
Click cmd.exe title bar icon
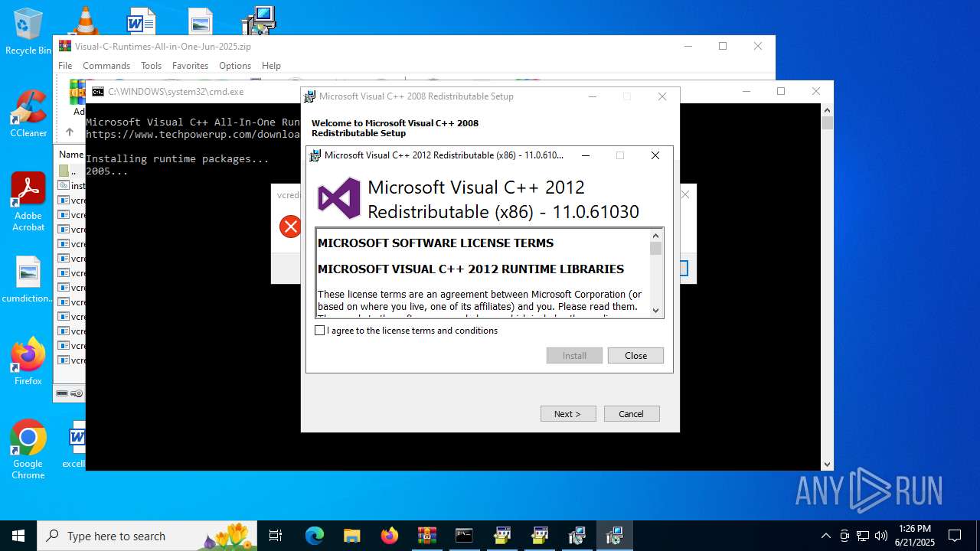[98, 92]
